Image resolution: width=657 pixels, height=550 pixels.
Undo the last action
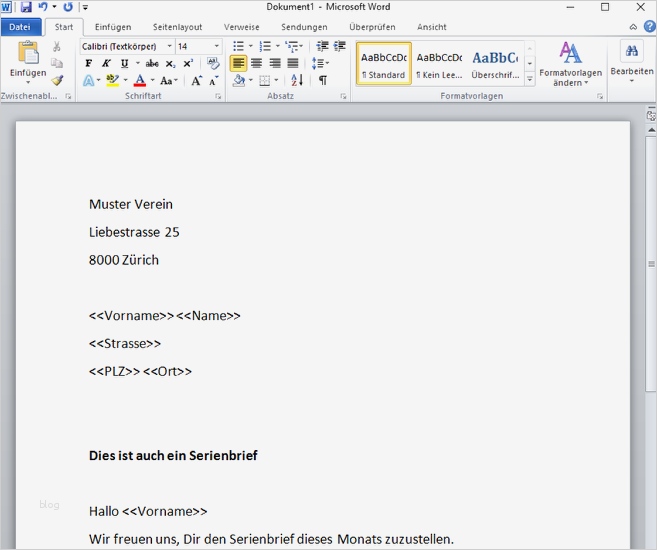click(x=43, y=7)
